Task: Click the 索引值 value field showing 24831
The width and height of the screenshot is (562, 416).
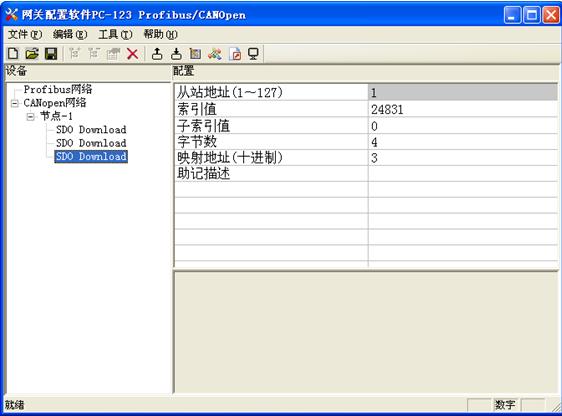Action: point(462,109)
